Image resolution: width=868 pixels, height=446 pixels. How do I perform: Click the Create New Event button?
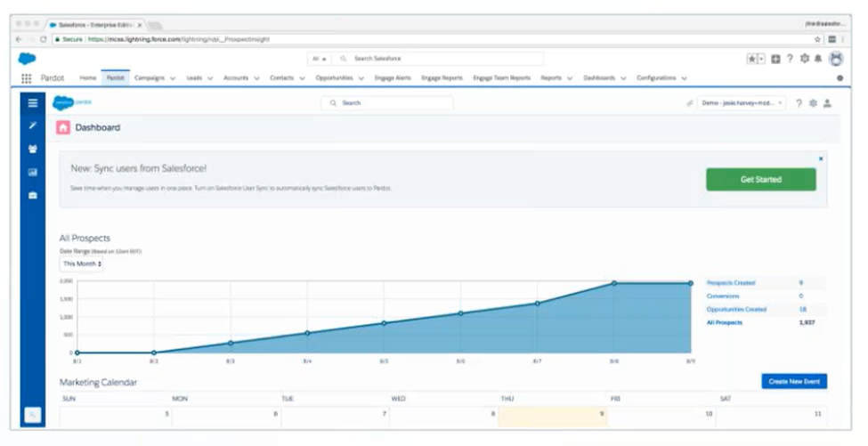[x=794, y=381]
